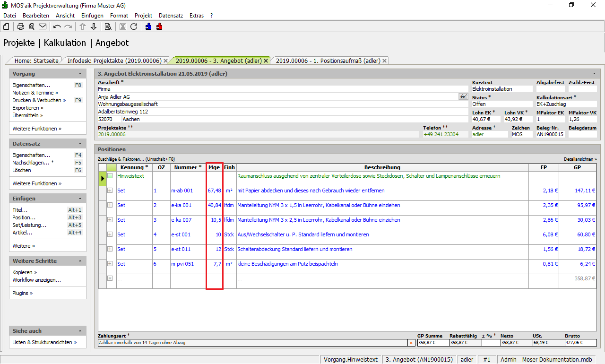Click the refresh icon in toolbar
Screen dimensions: 605x364
134,26
